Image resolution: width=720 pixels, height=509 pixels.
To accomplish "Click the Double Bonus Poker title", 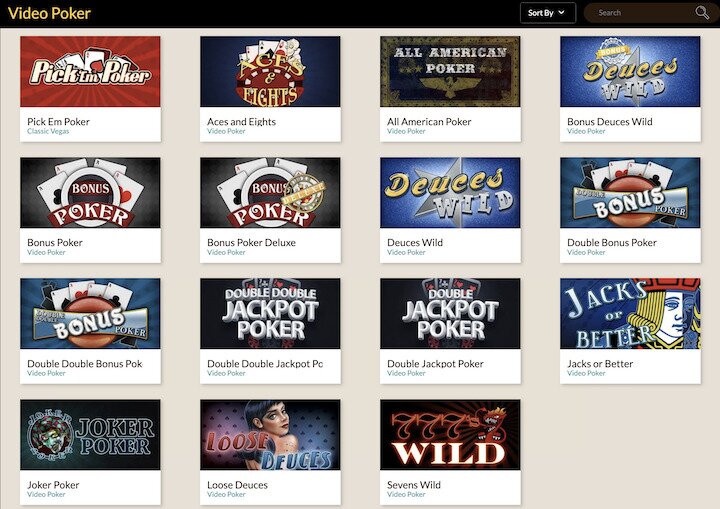I will 612,243.
